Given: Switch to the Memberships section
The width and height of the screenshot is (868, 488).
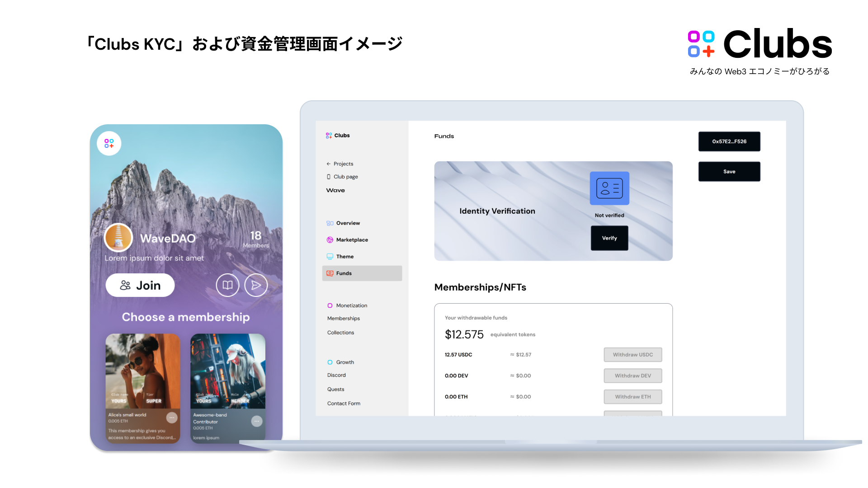Looking at the screenshot, I should point(343,318).
